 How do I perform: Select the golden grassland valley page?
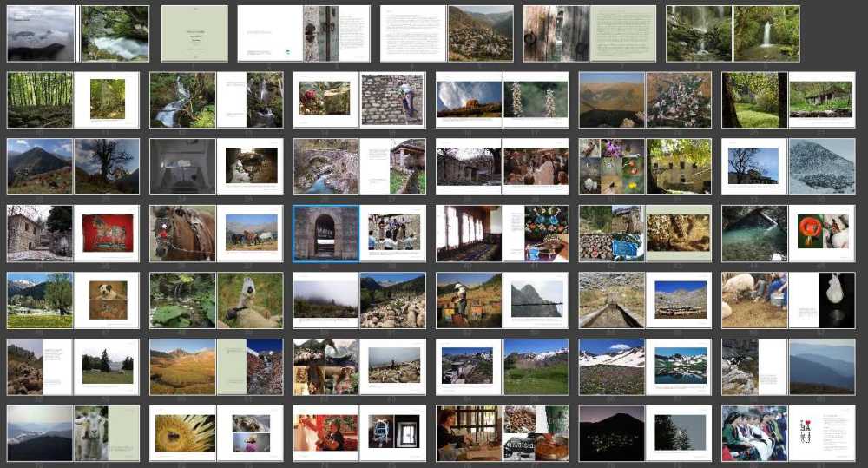tap(182, 366)
